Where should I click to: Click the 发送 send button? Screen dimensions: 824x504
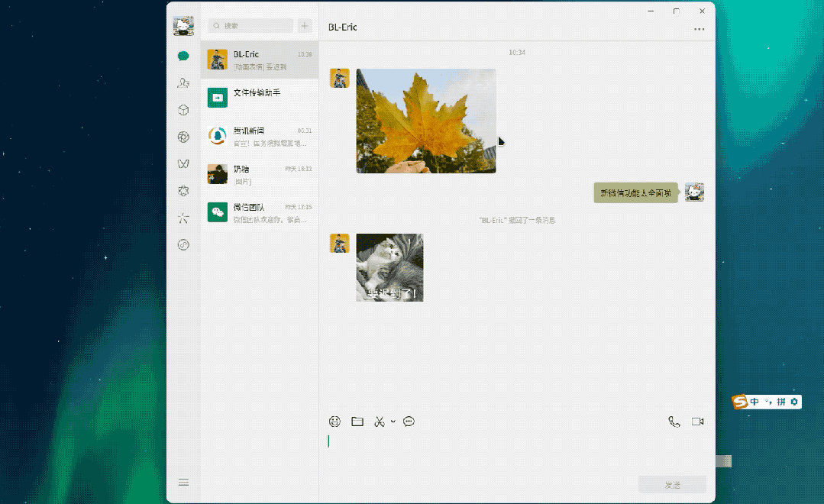[x=672, y=484]
